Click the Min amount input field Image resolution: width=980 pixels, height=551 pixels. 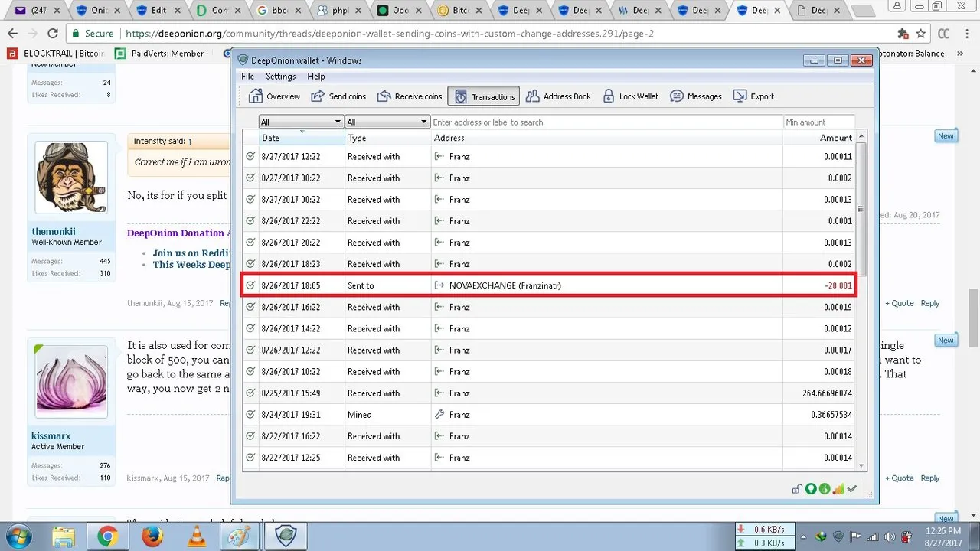pyautogui.click(x=819, y=122)
